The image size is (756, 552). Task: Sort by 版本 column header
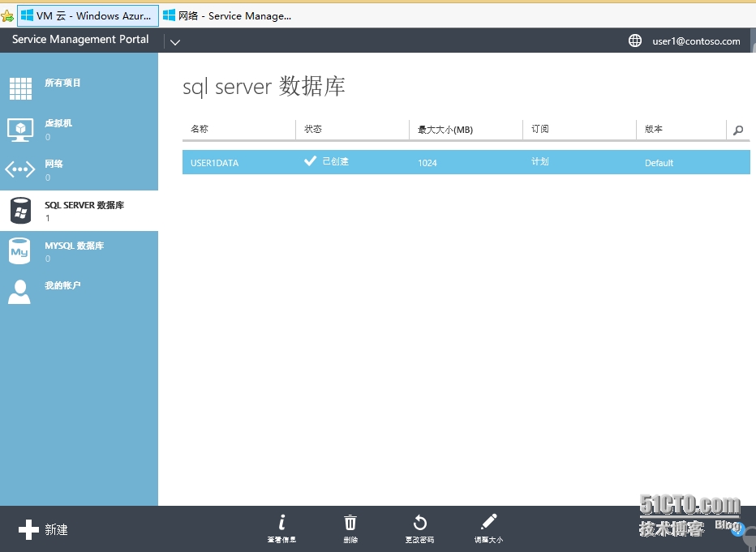[653, 129]
